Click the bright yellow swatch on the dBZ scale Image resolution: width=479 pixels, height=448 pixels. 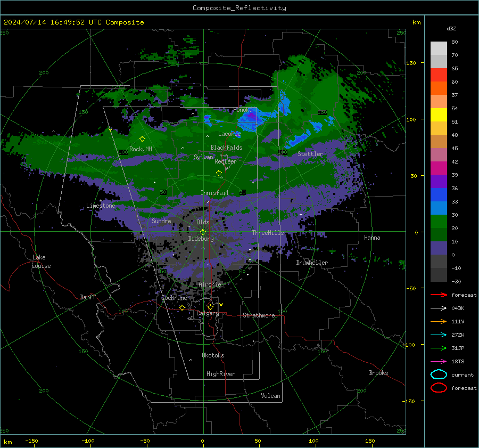(x=439, y=115)
